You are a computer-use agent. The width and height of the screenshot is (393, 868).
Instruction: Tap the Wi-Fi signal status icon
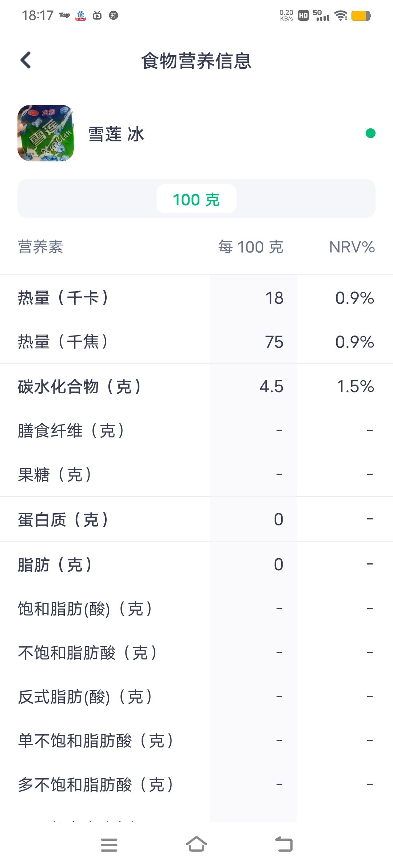coord(341,16)
